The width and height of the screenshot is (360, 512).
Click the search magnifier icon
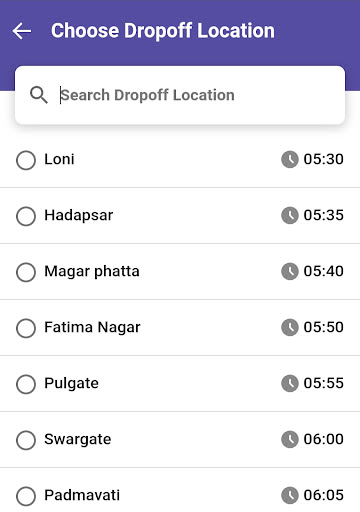(39, 95)
